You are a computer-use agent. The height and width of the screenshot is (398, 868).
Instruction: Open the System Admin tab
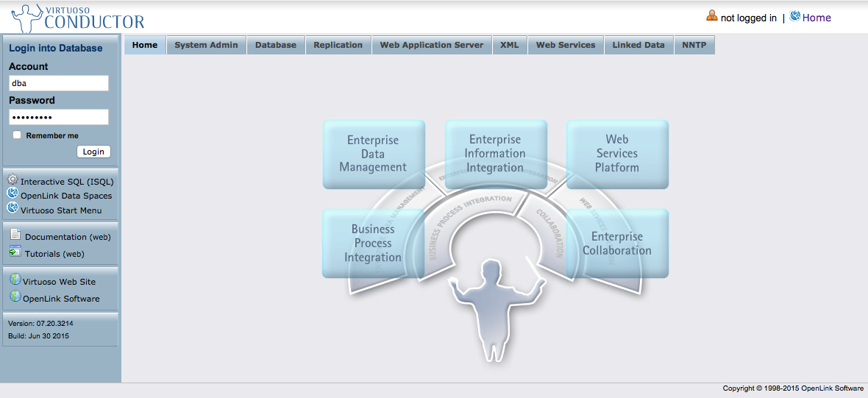[206, 45]
